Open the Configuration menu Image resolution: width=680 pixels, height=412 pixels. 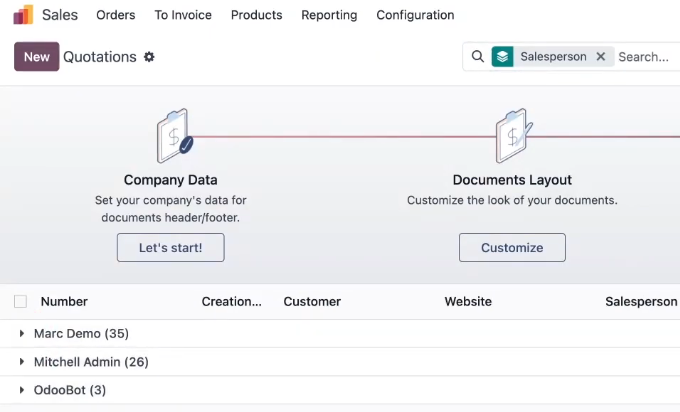pyautogui.click(x=415, y=15)
